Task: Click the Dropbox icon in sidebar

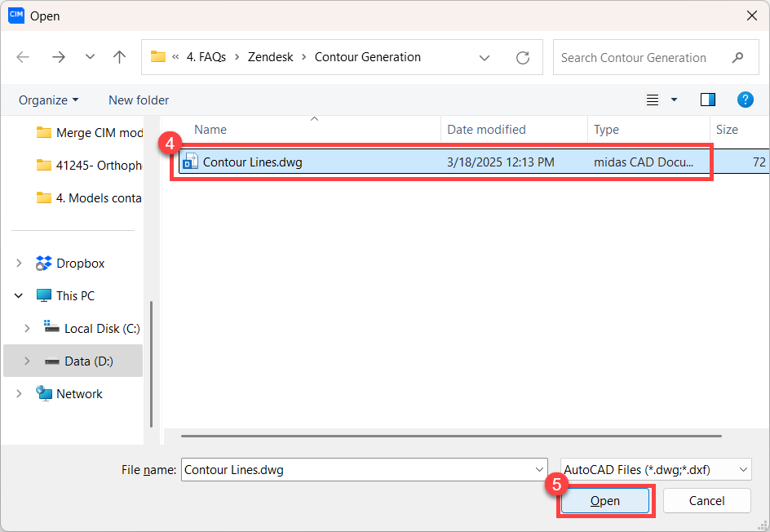Action: pyautogui.click(x=44, y=264)
